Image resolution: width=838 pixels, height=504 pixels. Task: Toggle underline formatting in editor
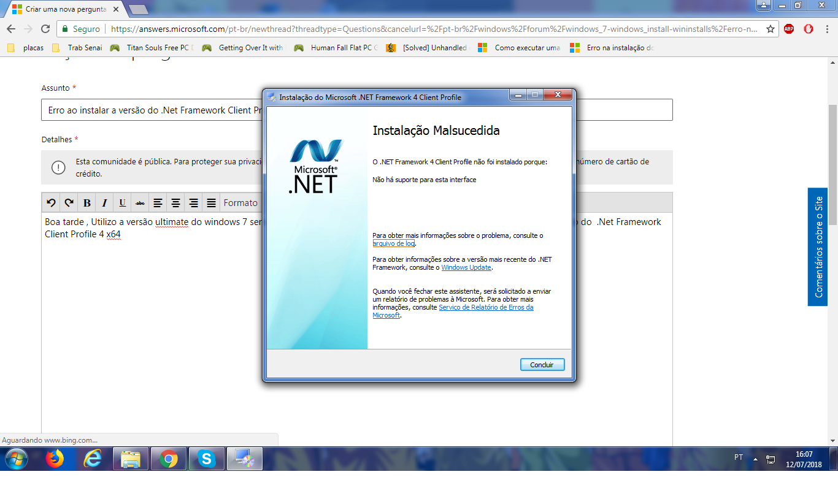pos(123,203)
